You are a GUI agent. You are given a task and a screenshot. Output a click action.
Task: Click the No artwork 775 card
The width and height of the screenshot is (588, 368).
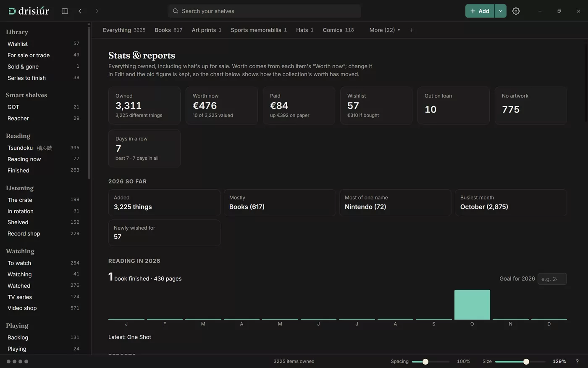point(531,106)
